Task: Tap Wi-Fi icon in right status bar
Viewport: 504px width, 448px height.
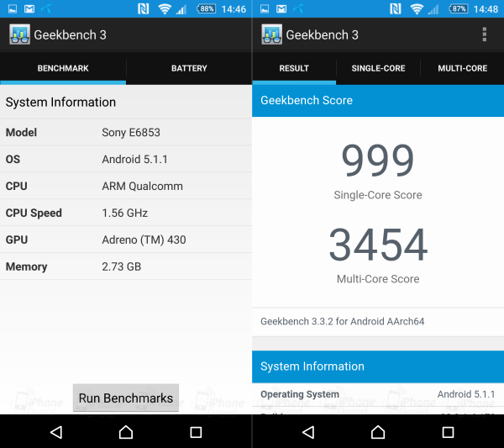Action: pos(417,9)
